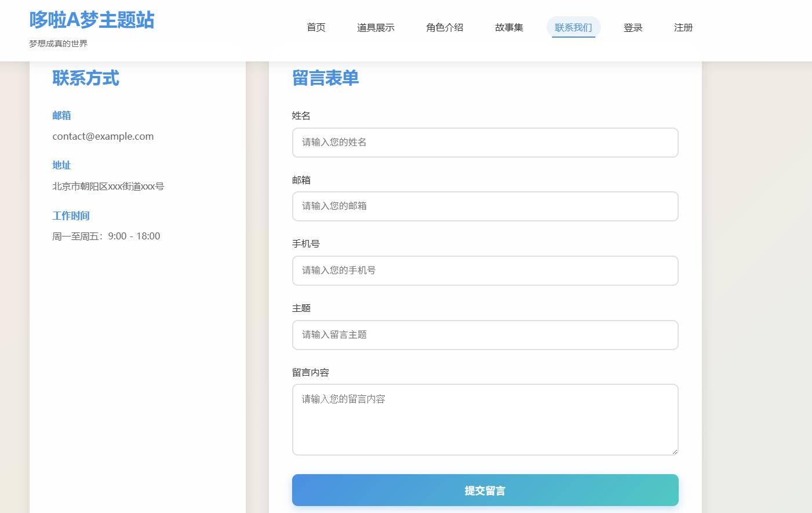The image size is (812, 513).
Task: Click the 留言表单 section heading
Action: click(x=325, y=78)
